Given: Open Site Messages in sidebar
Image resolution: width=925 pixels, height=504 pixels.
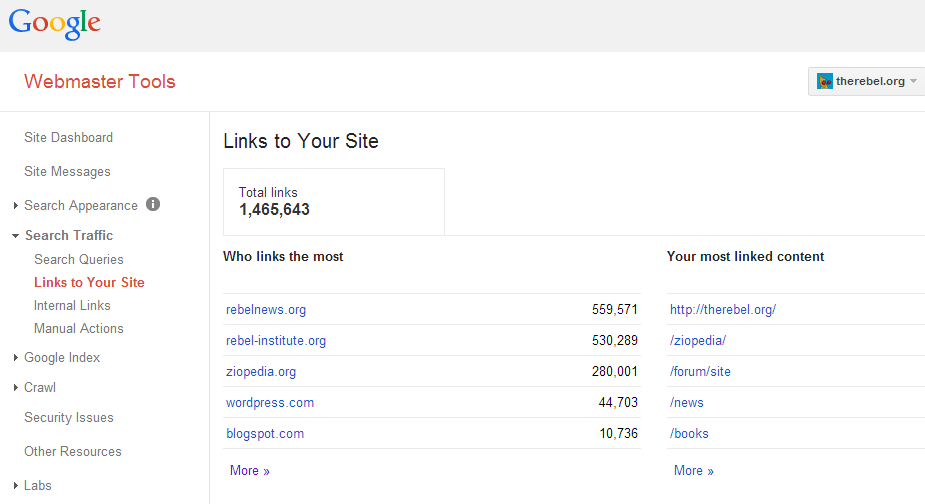Looking at the screenshot, I should 67,172.
